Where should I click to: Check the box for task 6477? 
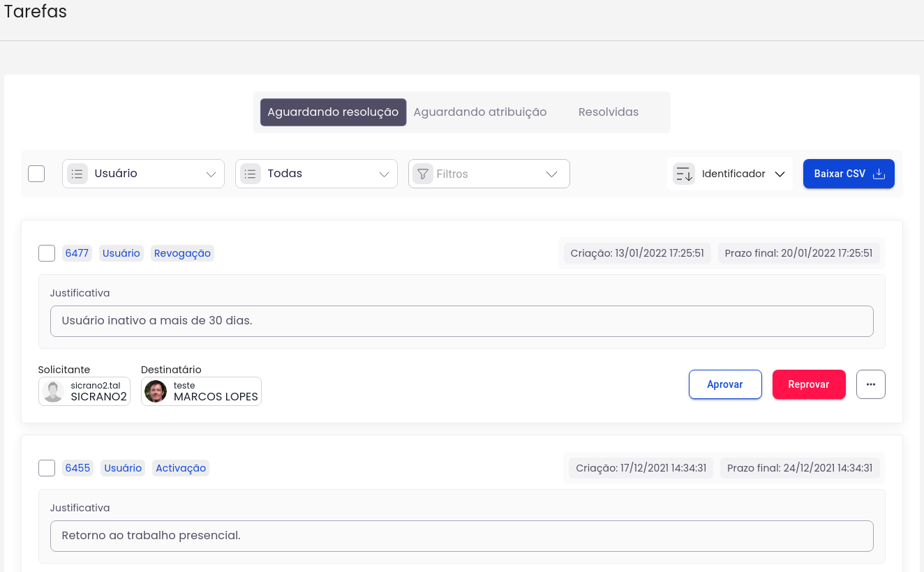[x=47, y=253]
